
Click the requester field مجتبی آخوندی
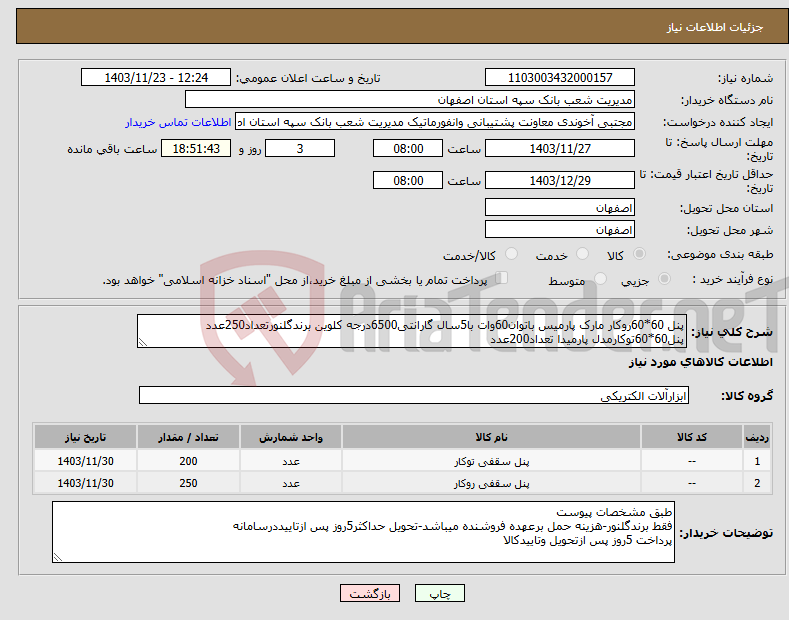point(435,122)
